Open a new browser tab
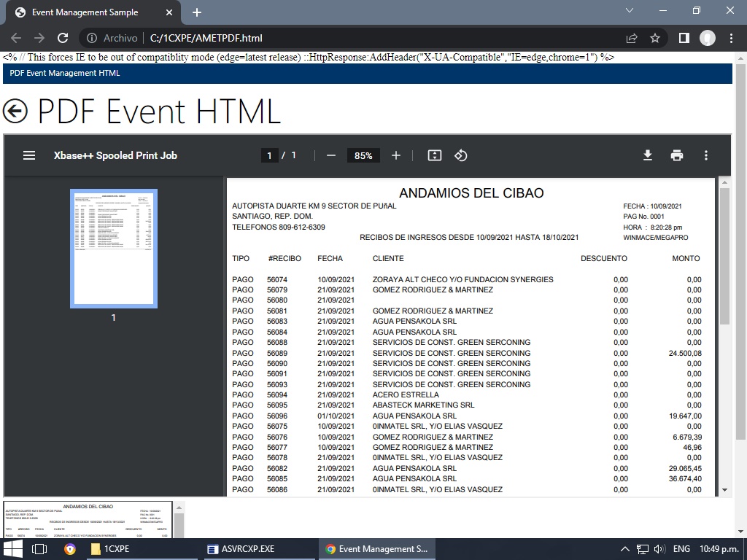 197,12
